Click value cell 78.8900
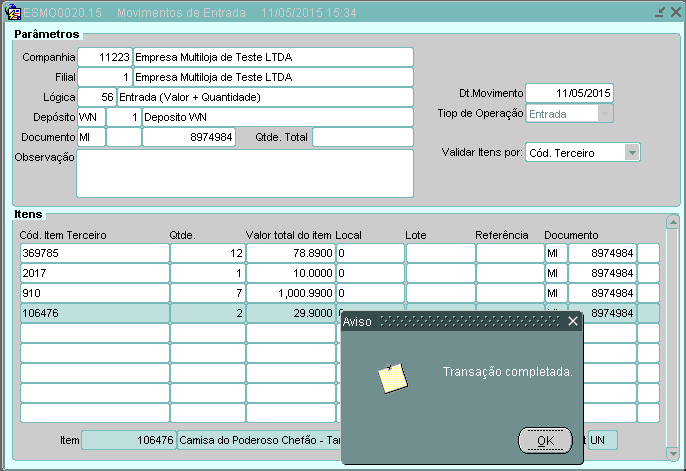Screen dimensions: 686x471 [x=290, y=253]
